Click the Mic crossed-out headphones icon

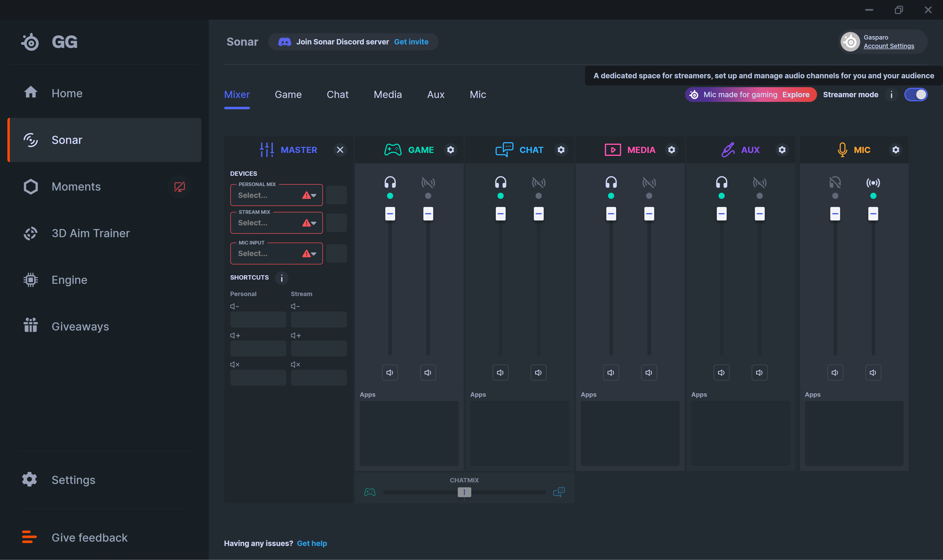coord(835,183)
